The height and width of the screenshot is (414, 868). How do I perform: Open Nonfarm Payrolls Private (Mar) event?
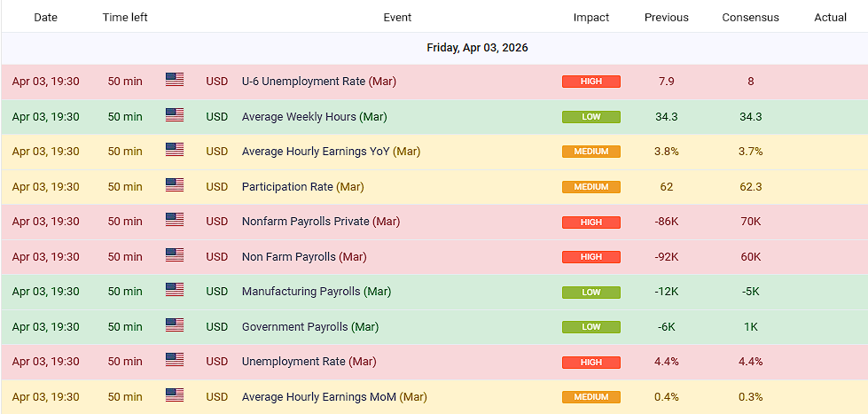click(x=321, y=222)
